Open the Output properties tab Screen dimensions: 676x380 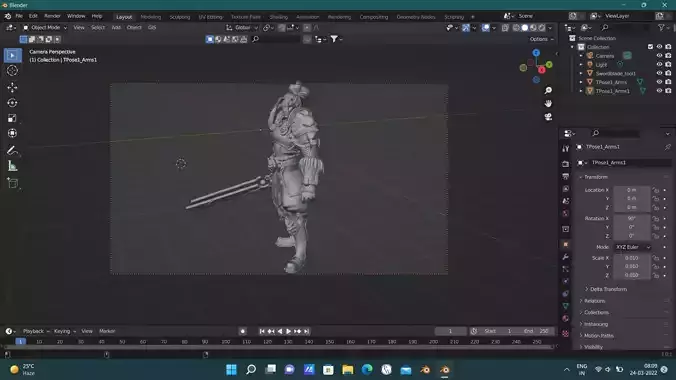[566, 176]
